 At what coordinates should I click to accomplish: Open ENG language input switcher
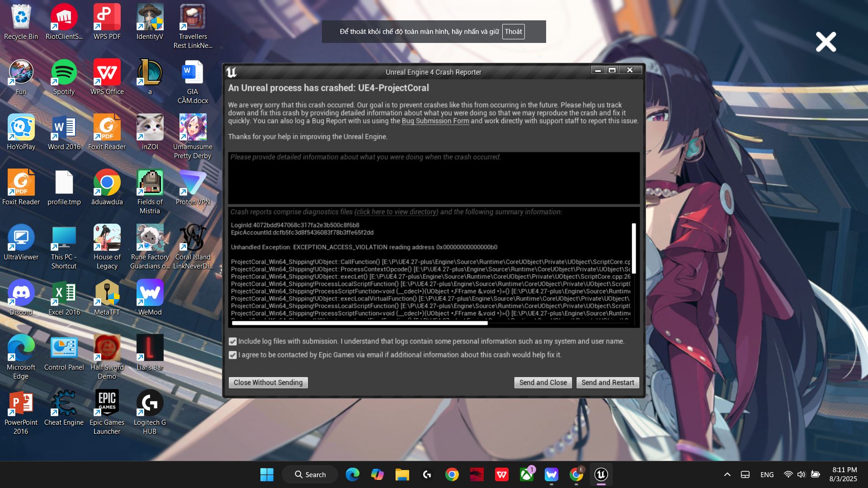[x=767, y=474]
